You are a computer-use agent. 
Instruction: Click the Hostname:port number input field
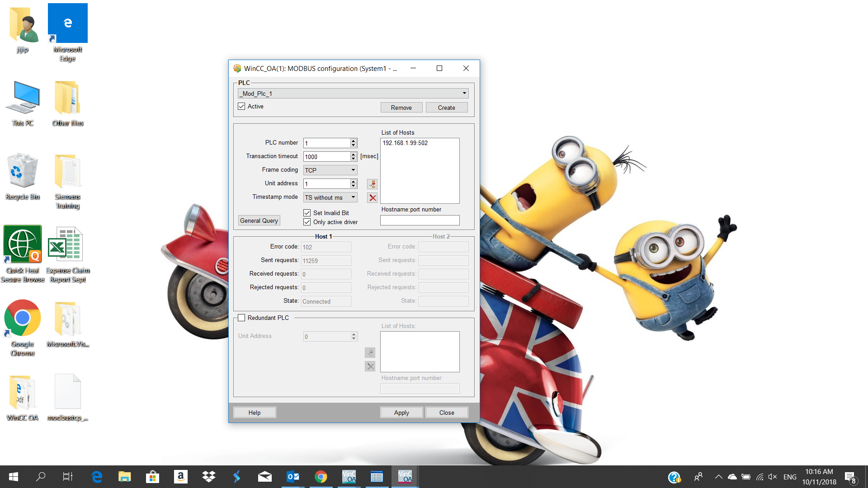420,220
